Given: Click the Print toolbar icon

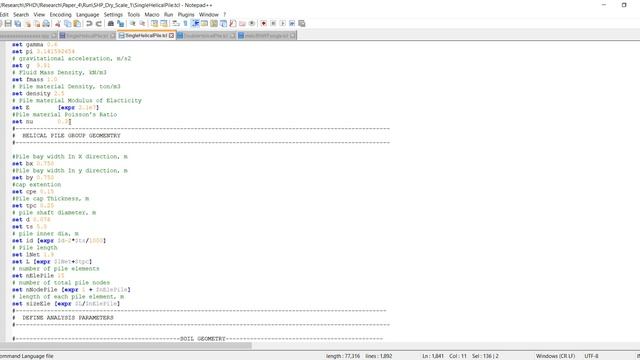Looking at the screenshot, I should (47, 24).
